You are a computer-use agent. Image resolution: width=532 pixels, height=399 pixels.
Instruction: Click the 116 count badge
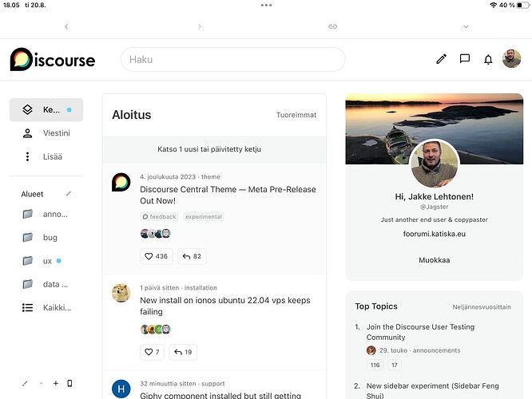click(375, 365)
